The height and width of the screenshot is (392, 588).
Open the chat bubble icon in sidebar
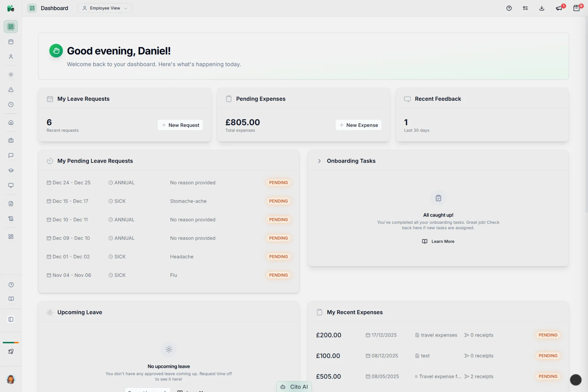(x=11, y=155)
